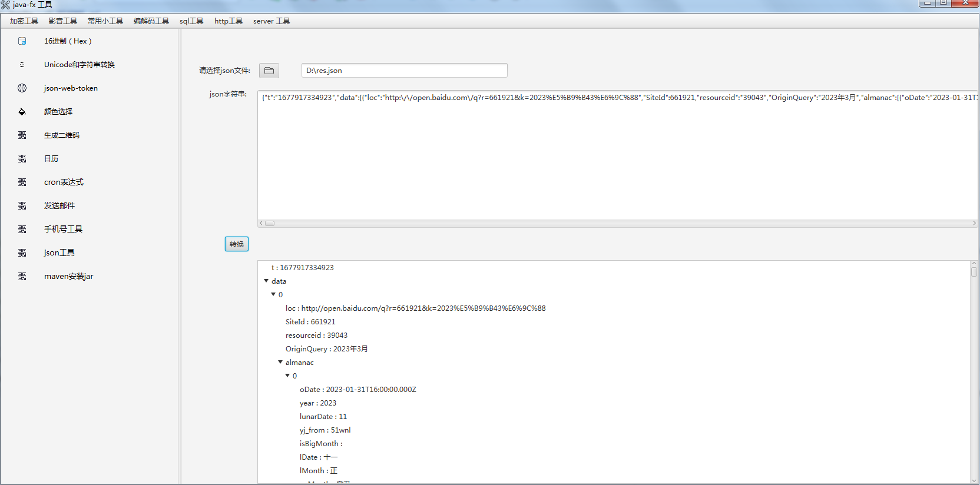980x485 pixels.
Task: Open the http工具 menu
Action: pyautogui.click(x=228, y=21)
